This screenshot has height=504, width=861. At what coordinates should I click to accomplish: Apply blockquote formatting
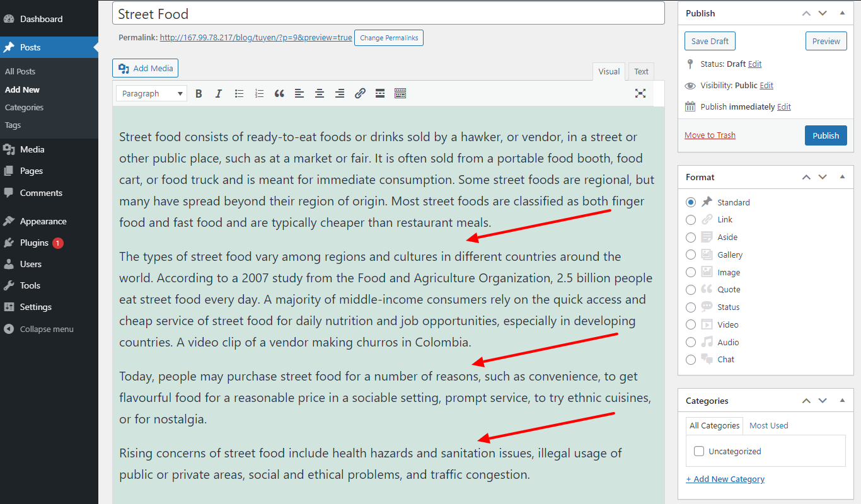(279, 93)
